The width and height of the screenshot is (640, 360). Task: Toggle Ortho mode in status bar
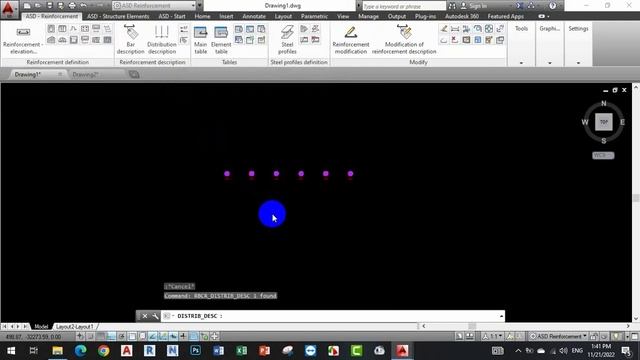click(x=111, y=336)
